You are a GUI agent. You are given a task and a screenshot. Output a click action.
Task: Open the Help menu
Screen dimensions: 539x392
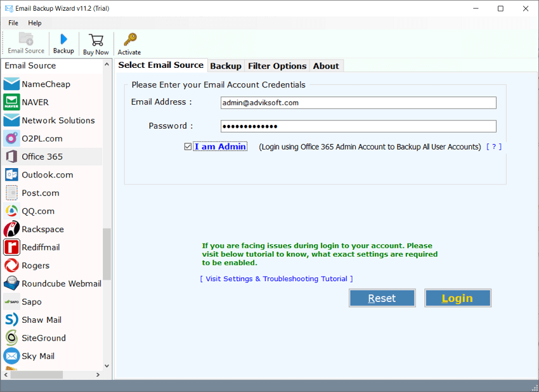click(x=35, y=23)
